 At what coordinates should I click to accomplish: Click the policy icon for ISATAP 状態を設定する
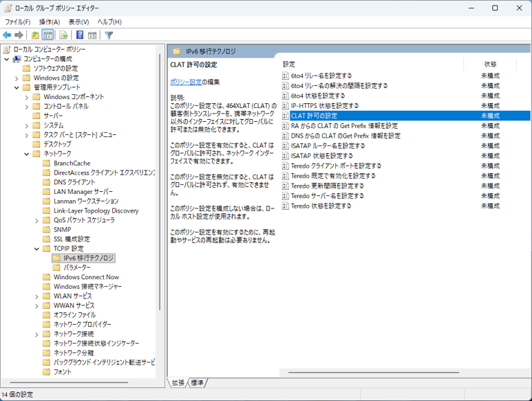285,156
